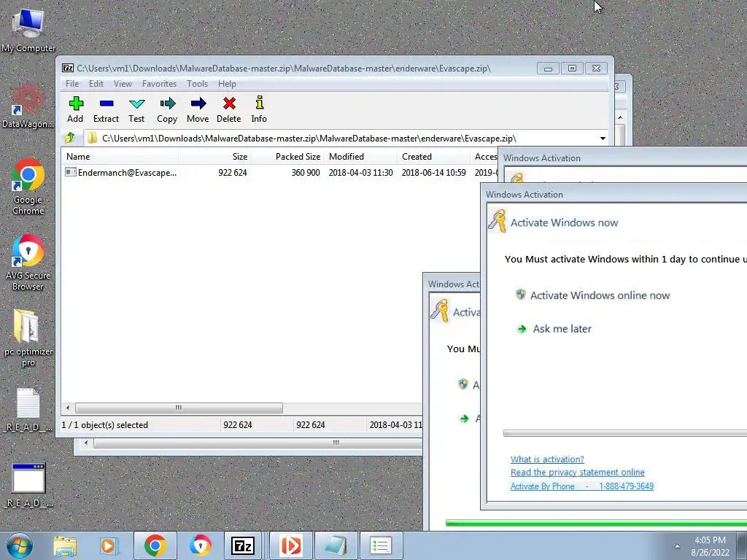
Task: Open the _R_E_A_D_ text document icon
Action: coord(28,410)
